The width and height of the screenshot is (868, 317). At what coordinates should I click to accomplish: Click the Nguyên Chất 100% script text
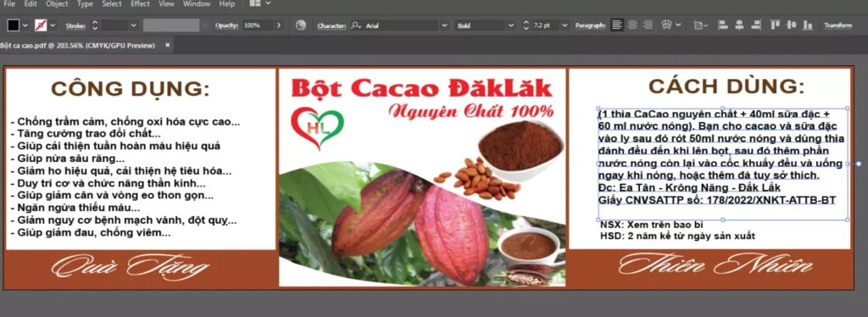point(470,111)
